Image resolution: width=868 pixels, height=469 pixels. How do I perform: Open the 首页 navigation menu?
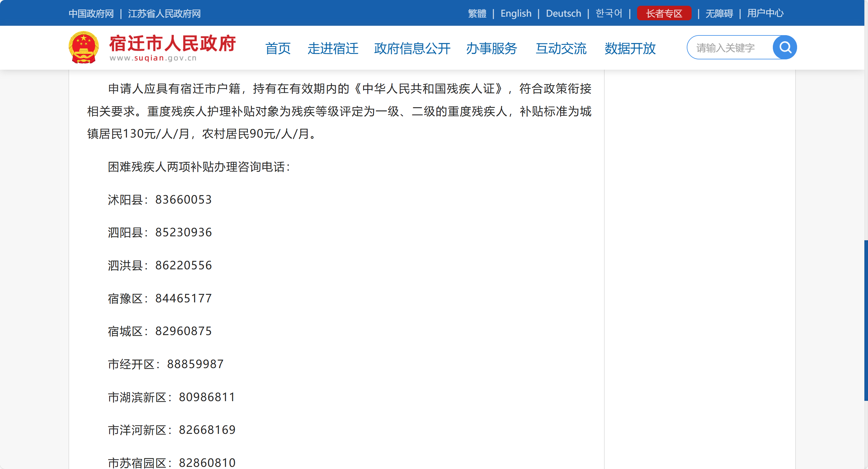278,48
